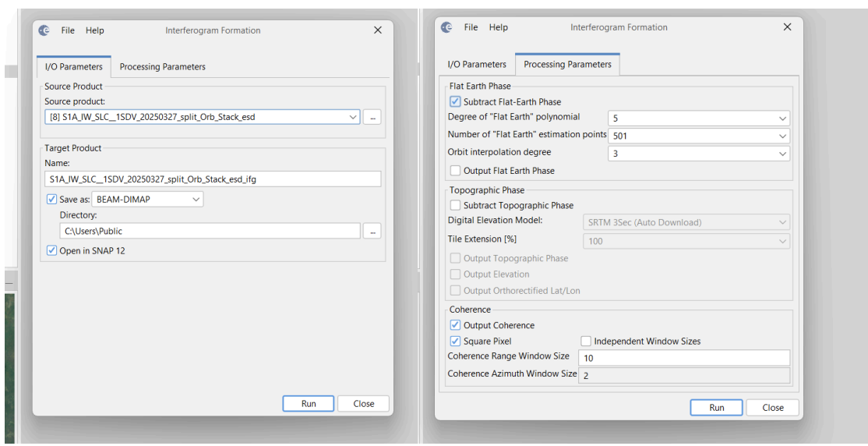
Task: Click Close in the right dialog
Action: 773,407
